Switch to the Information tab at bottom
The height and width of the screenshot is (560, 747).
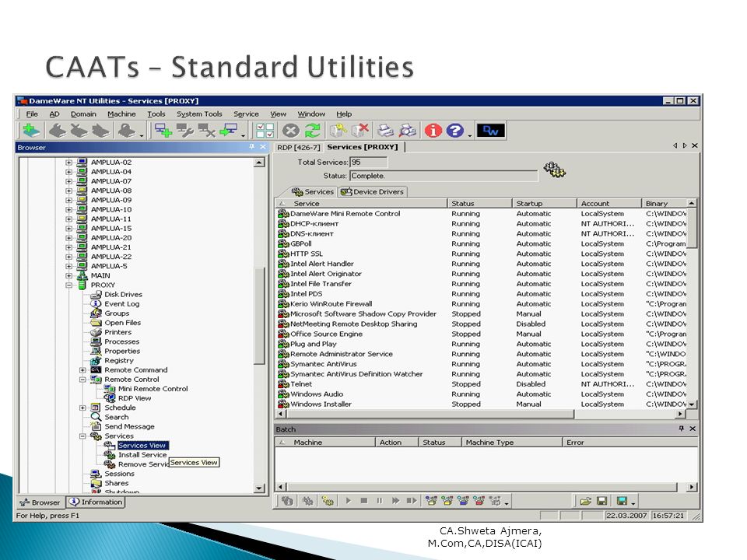95,502
